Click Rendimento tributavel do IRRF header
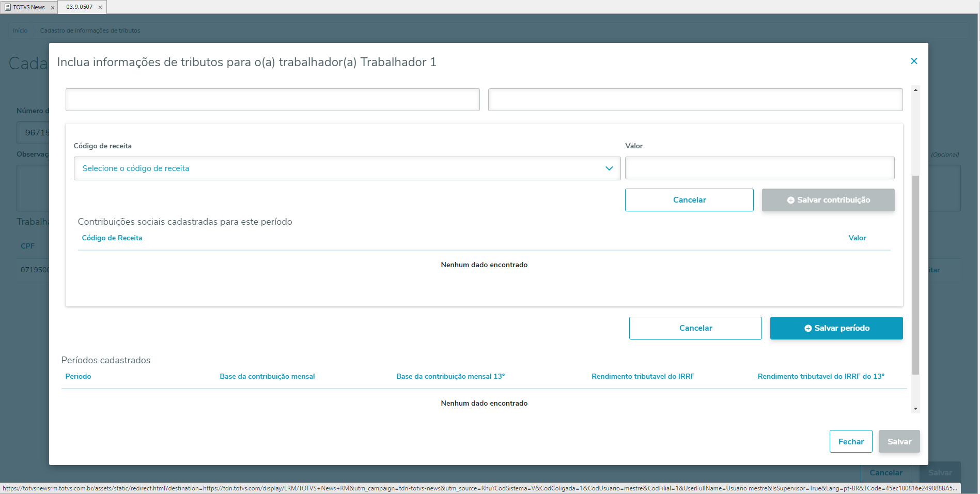 click(x=643, y=376)
